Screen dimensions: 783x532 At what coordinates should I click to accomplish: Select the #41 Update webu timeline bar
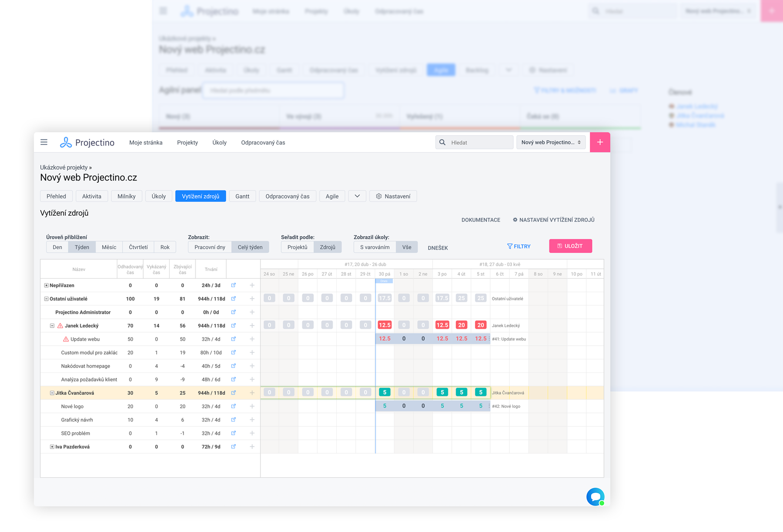tap(432, 339)
